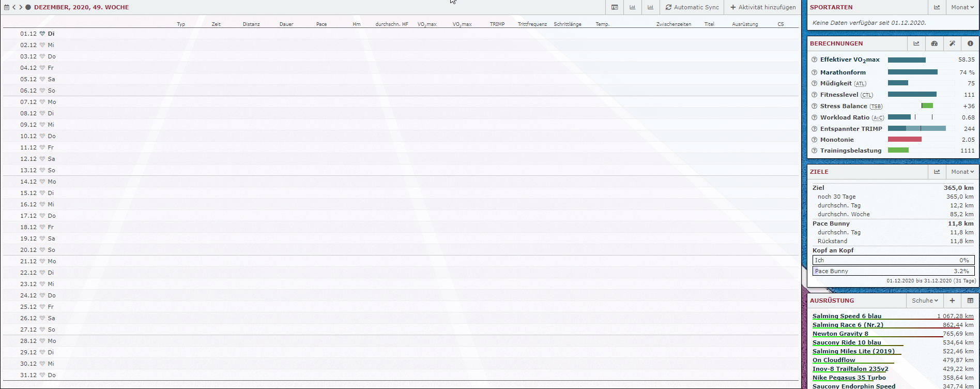Toggle the heart icon for 15.12
Screen dimensions: 980x389
pyautogui.click(x=42, y=193)
